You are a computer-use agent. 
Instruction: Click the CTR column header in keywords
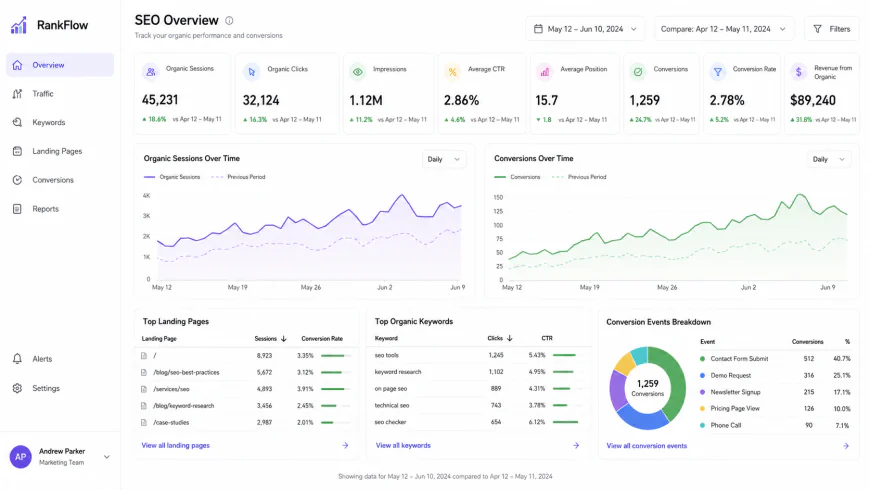click(547, 339)
